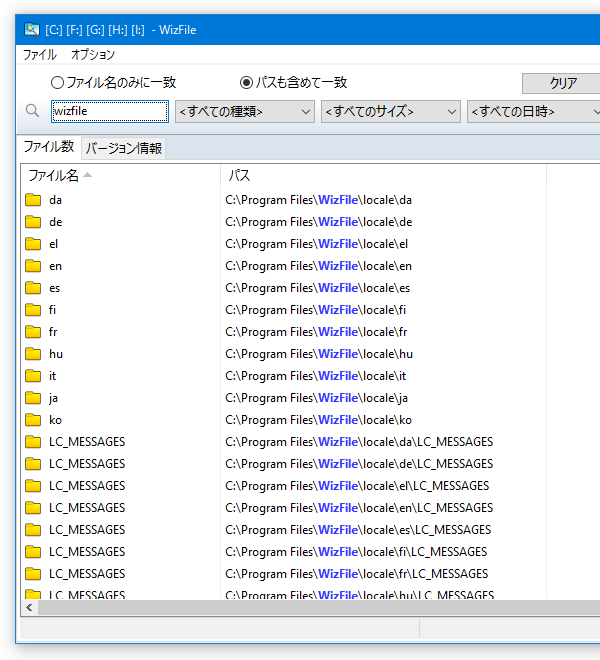Click folder icon for locale\de\LC_MESSAGES row
The width and height of the screenshot is (600, 660).
pyautogui.click(x=33, y=463)
